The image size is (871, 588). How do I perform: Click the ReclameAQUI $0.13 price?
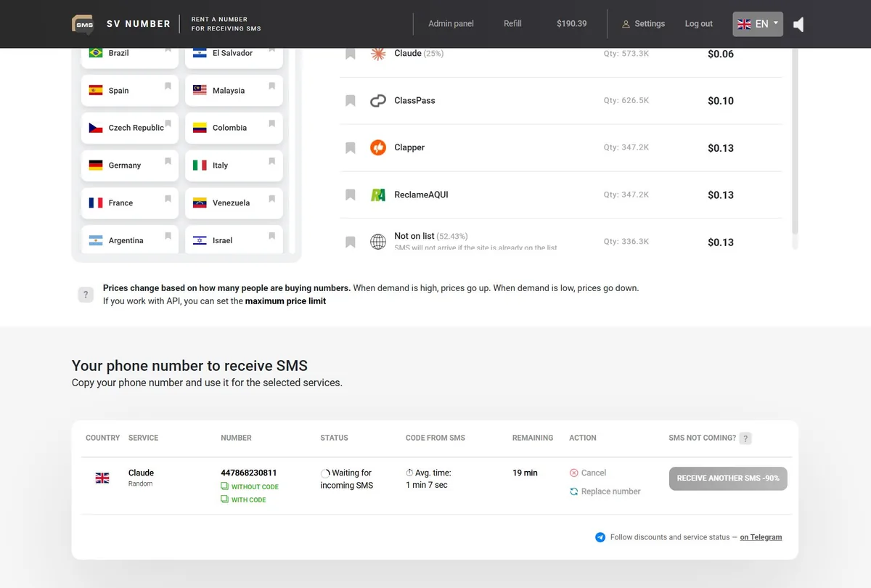pyautogui.click(x=721, y=195)
